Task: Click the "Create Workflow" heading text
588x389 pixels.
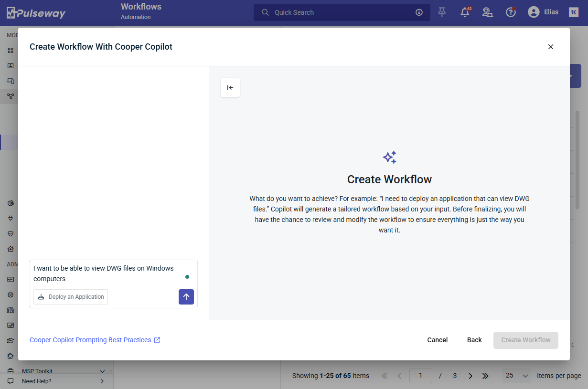Action: coord(389,179)
